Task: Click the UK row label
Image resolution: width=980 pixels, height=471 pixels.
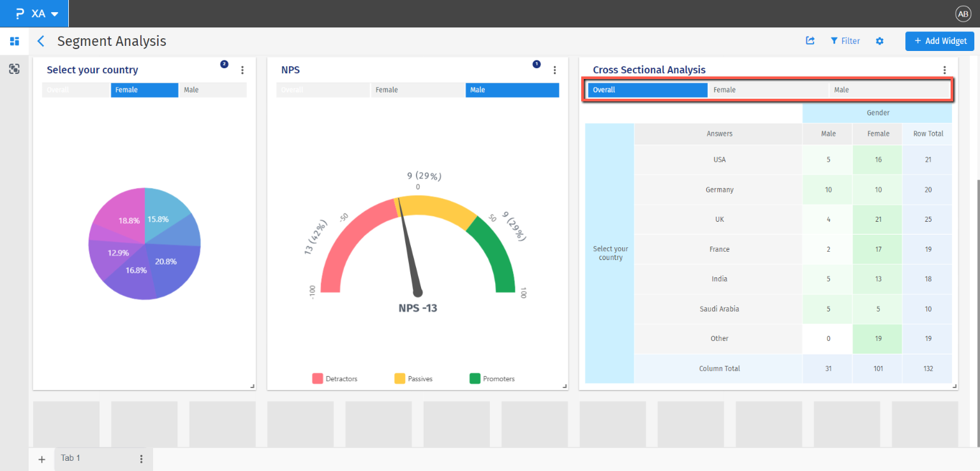Action: [719, 219]
